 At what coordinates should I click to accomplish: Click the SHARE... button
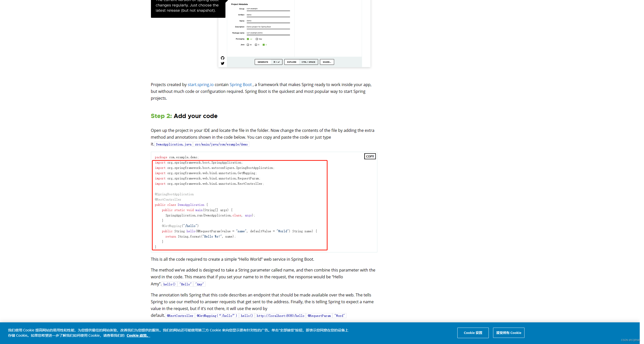coord(327,62)
